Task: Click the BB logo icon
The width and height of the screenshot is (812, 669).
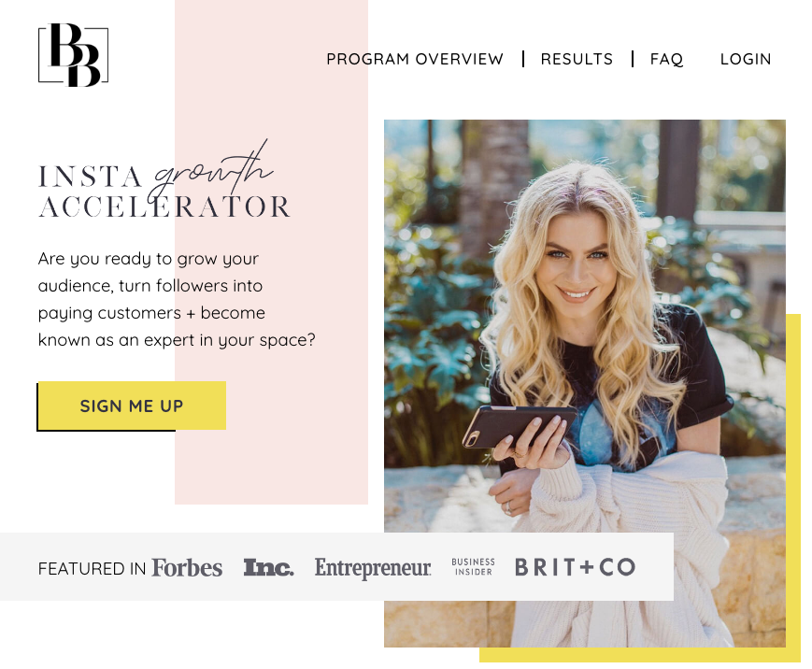Action: [74, 55]
